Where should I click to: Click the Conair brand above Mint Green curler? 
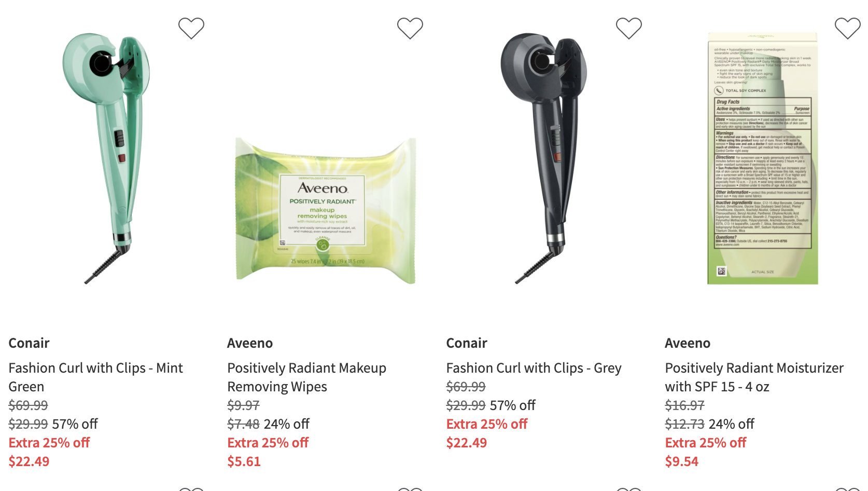29,343
